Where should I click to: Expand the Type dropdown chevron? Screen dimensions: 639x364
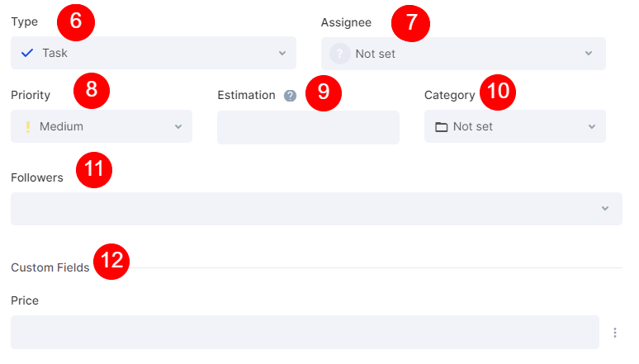(282, 54)
